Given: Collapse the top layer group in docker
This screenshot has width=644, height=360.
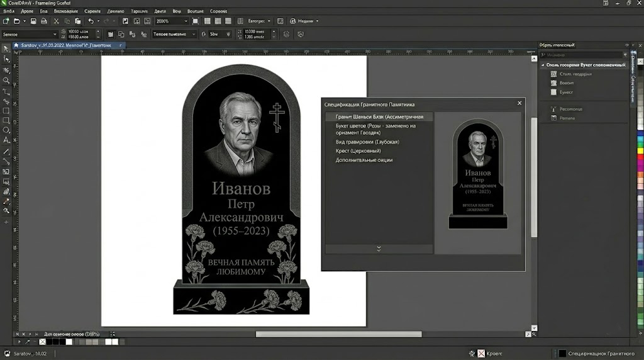Looking at the screenshot, I should (543, 65).
